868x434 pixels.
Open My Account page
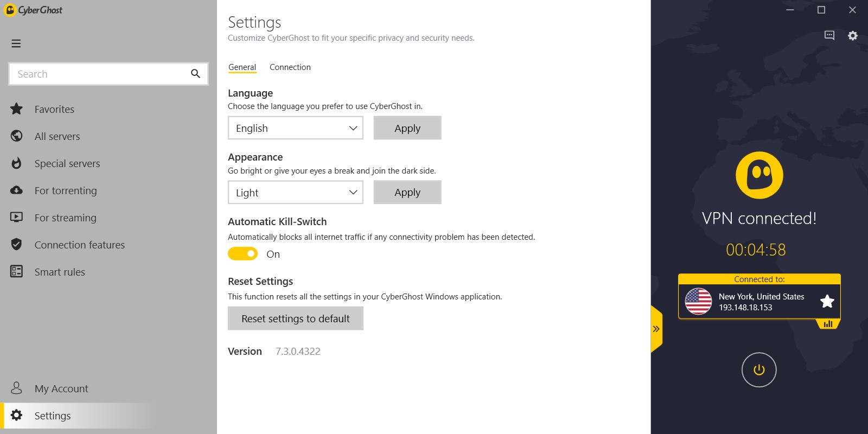tap(61, 389)
